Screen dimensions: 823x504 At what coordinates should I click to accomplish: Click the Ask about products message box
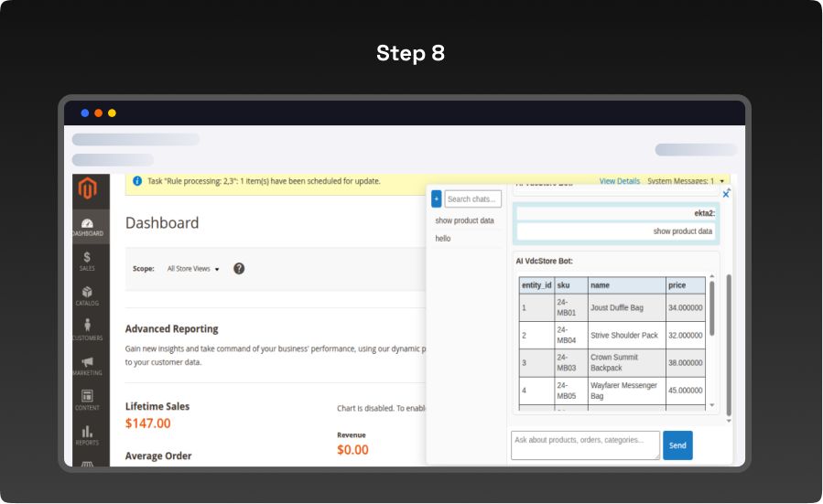(585, 445)
